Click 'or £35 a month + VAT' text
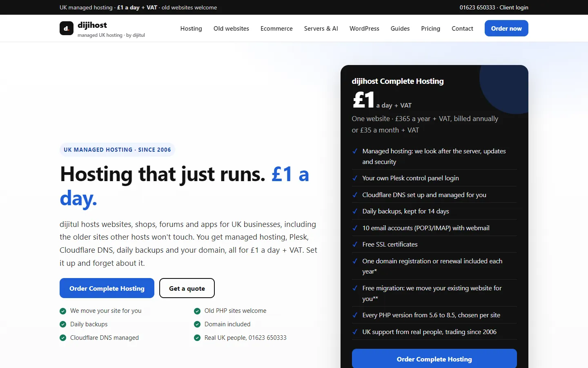This screenshot has height=368, width=588. tap(385, 130)
